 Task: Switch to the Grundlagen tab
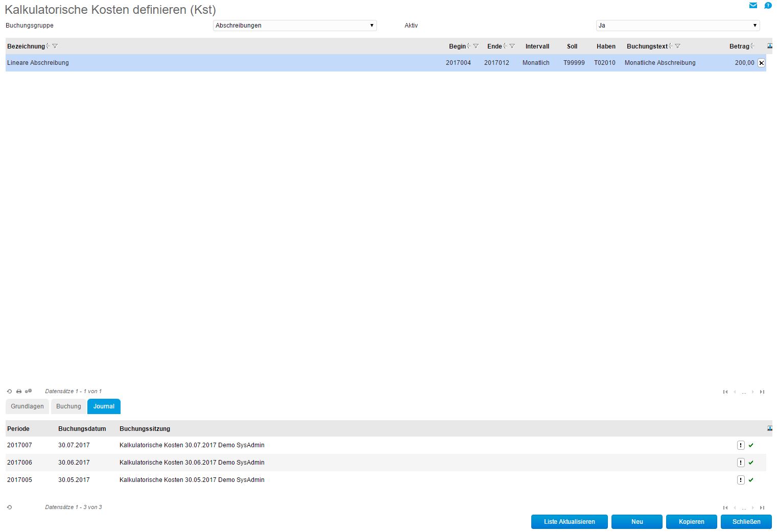click(x=28, y=406)
